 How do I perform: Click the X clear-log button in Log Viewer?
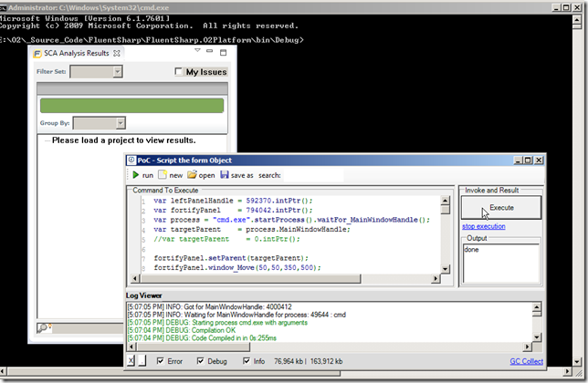pos(131,361)
